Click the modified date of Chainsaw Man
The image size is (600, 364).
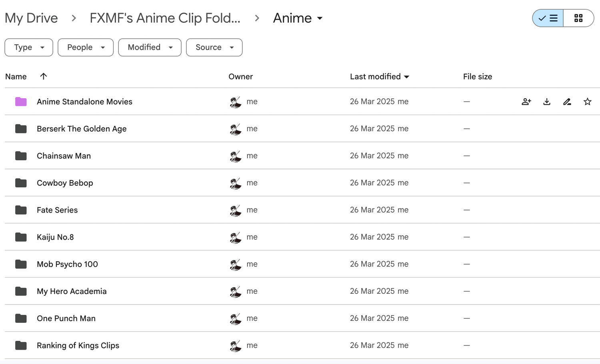pos(372,156)
